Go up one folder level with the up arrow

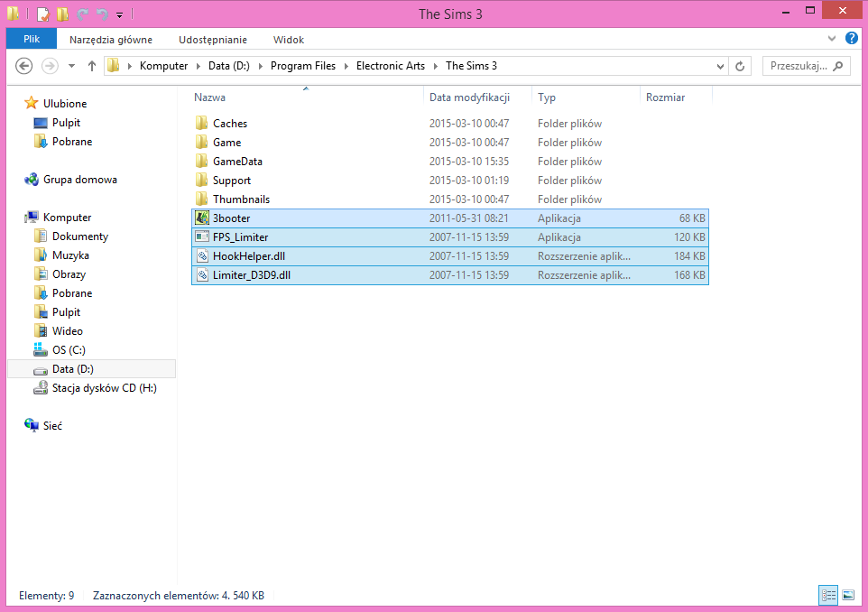91,66
